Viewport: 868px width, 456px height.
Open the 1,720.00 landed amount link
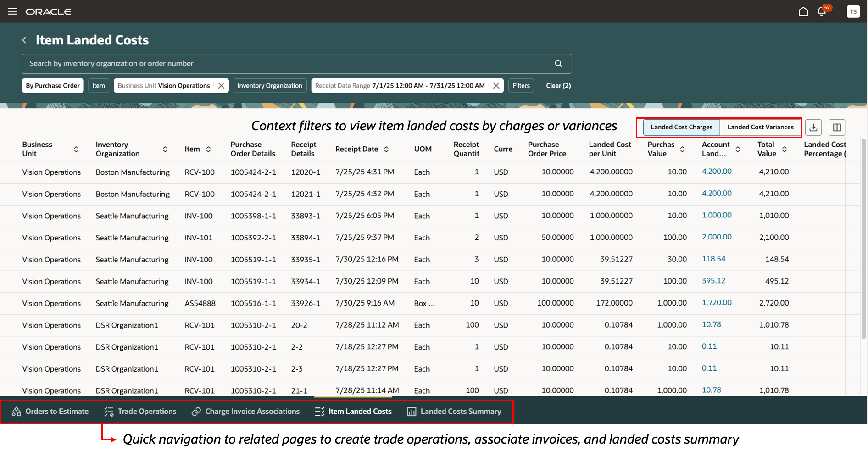point(717,303)
